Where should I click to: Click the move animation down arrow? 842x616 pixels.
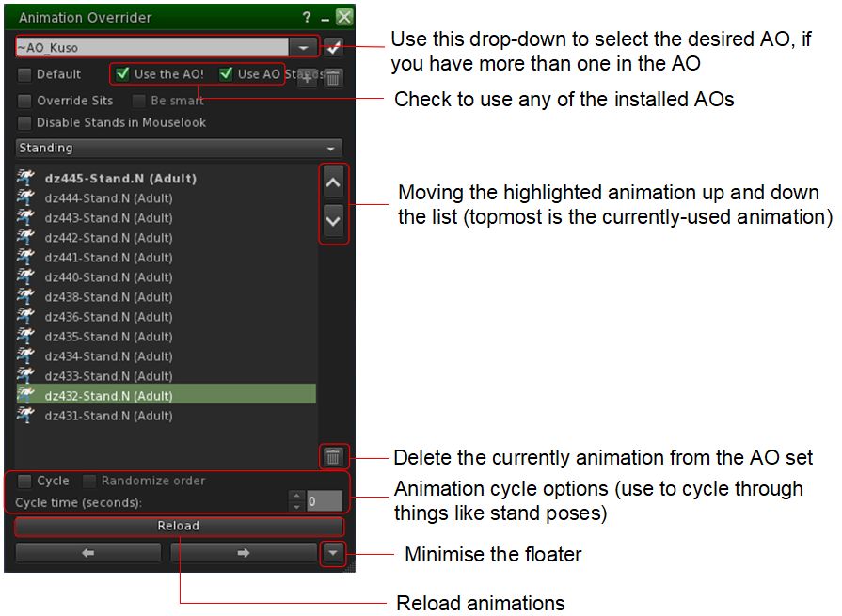pyautogui.click(x=333, y=223)
